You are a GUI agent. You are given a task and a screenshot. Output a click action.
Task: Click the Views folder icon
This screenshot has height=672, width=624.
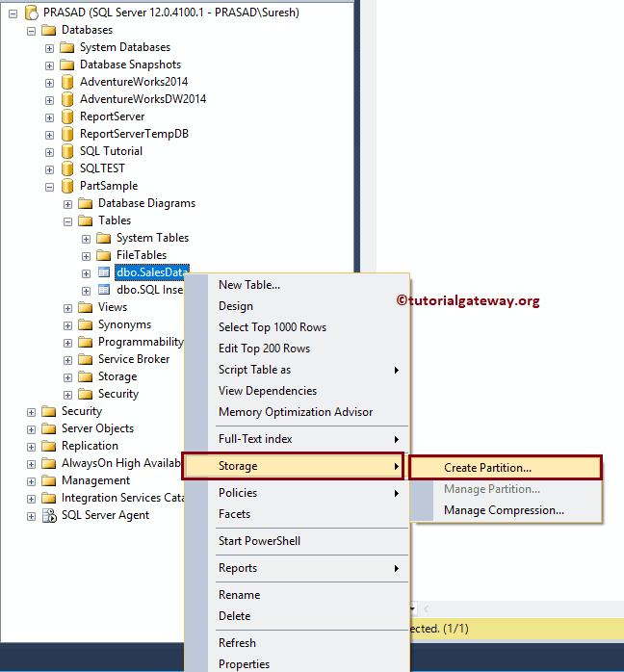point(86,307)
